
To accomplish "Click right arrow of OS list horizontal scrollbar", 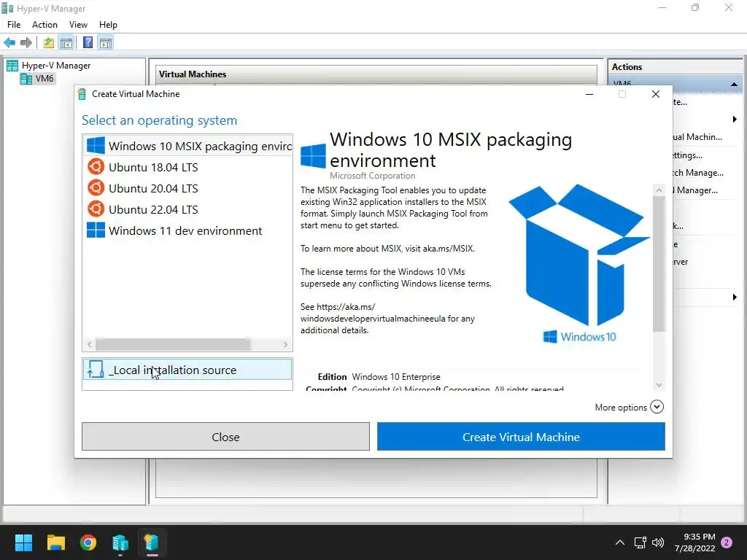I will coord(285,344).
